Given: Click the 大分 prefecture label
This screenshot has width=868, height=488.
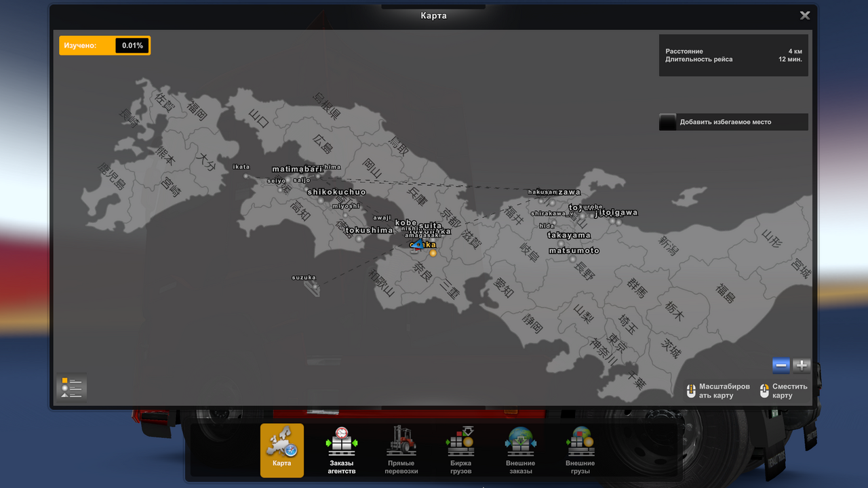Looking at the screenshot, I should pyautogui.click(x=205, y=162).
